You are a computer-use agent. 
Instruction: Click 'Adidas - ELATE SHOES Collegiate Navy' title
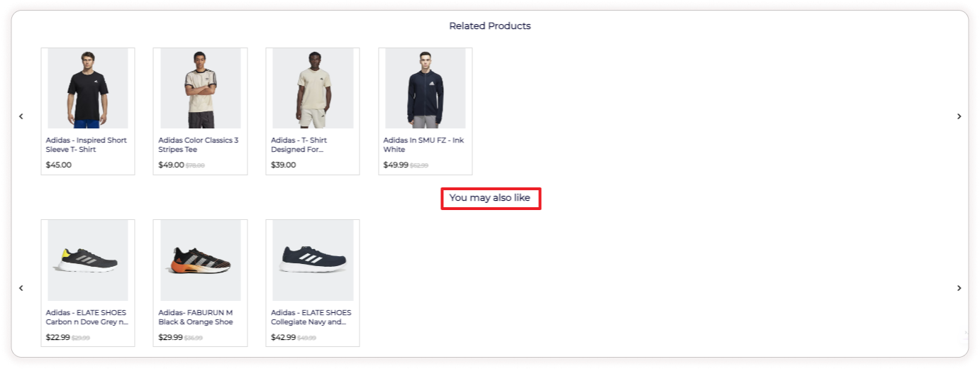308,317
